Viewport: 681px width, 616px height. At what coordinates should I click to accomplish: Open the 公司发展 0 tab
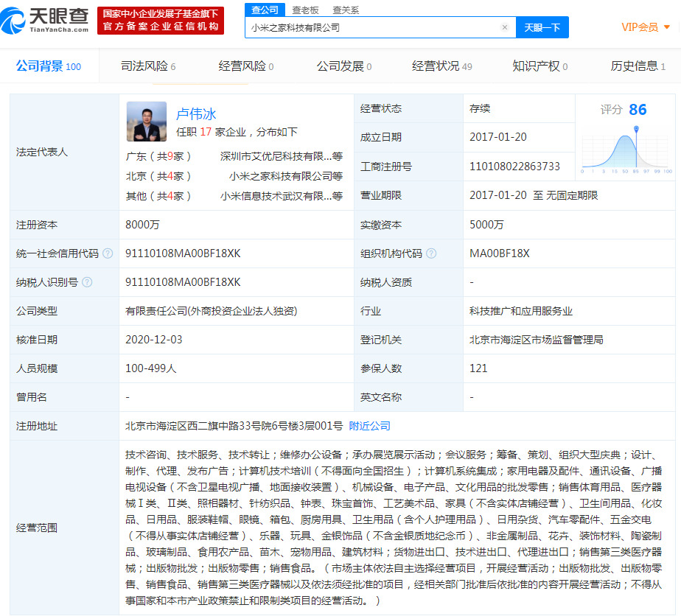(x=344, y=66)
